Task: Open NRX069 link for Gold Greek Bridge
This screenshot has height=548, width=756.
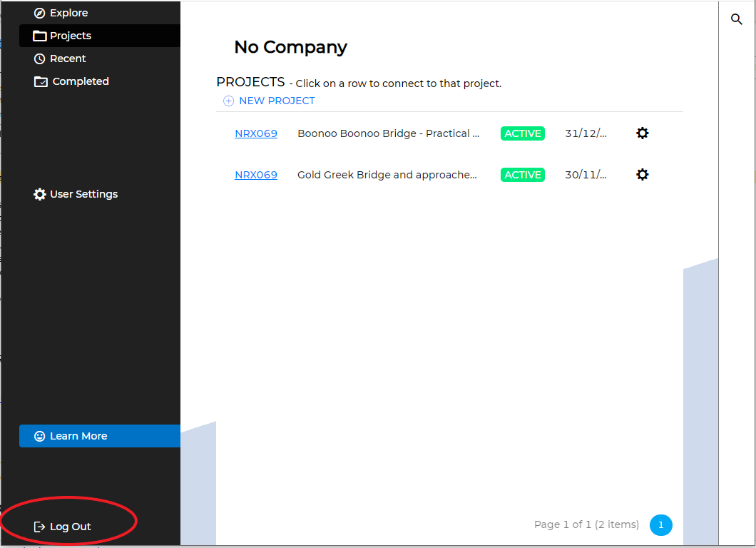Action: 255,175
